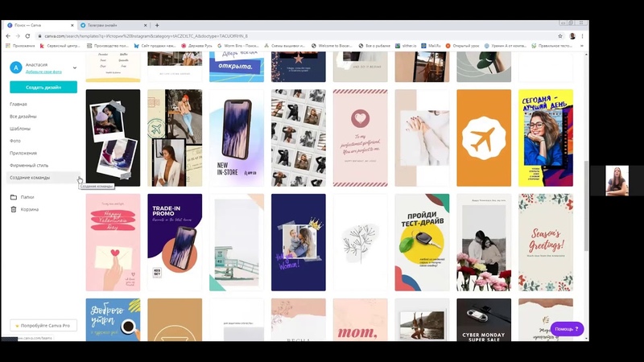
Task: Click the 'Попробуйте Canva Pro' button
Action: coord(43,326)
